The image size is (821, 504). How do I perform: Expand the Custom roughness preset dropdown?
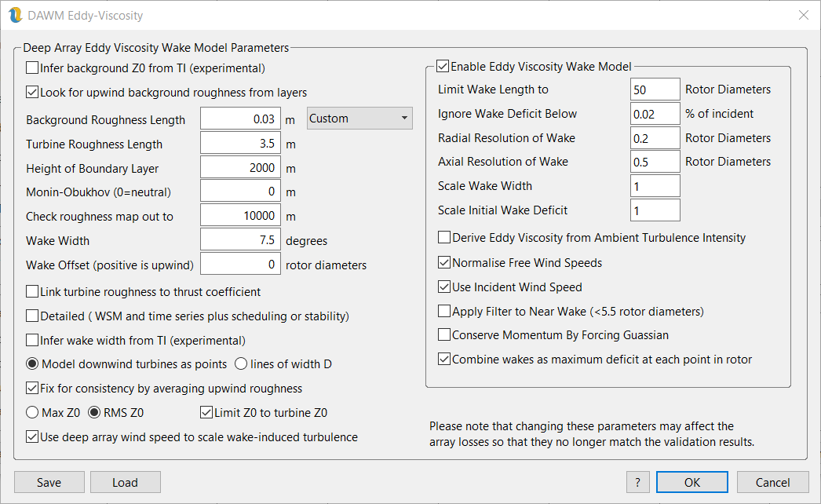359,119
